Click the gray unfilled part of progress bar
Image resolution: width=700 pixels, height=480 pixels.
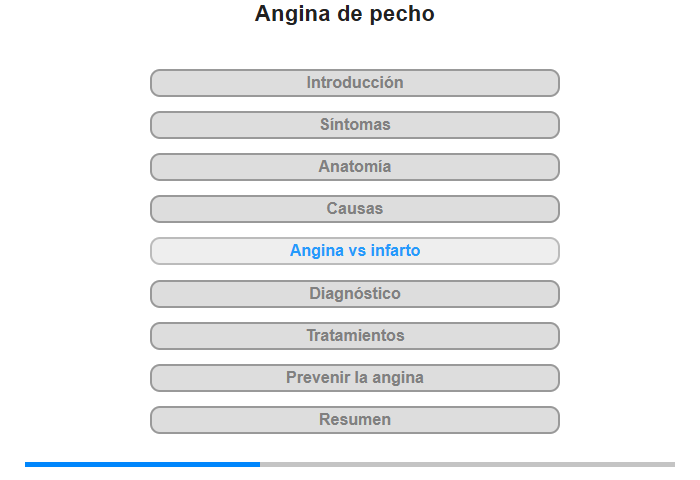pyautogui.click(x=467, y=464)
